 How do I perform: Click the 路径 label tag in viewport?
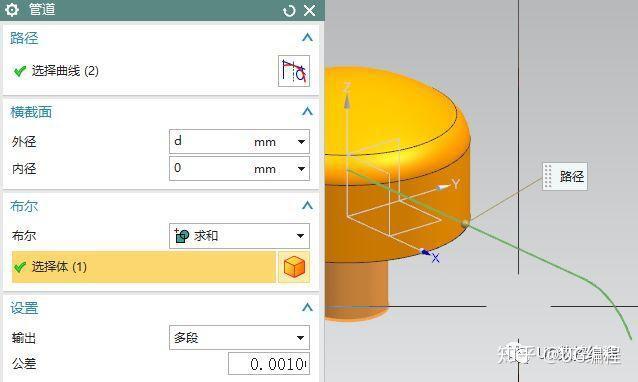coord(565,176)
